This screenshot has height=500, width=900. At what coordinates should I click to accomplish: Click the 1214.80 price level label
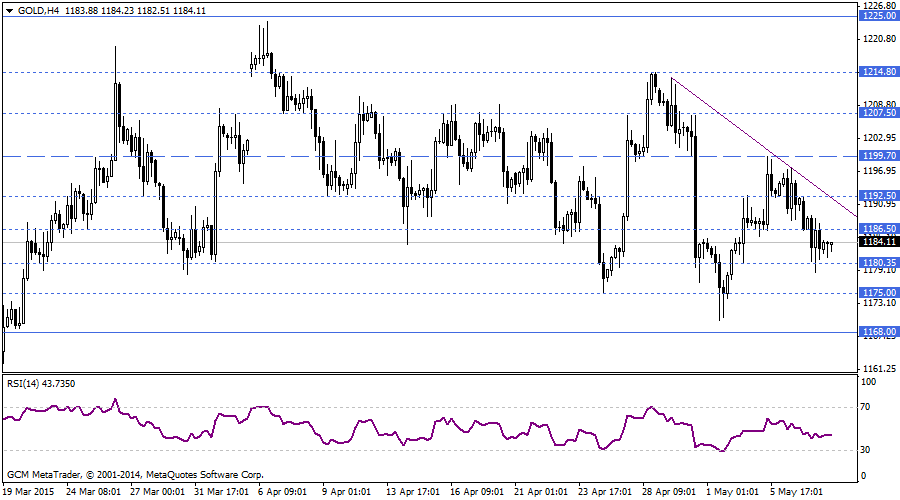pyautogui.click(x=879, y=72)
